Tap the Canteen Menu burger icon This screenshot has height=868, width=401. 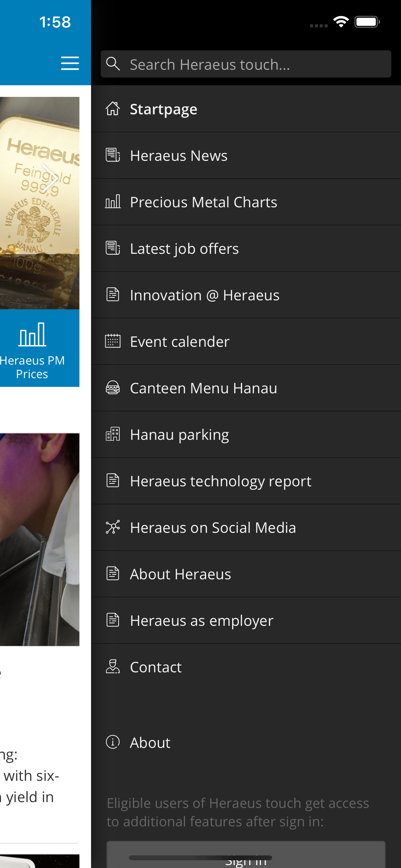[113, 387]
